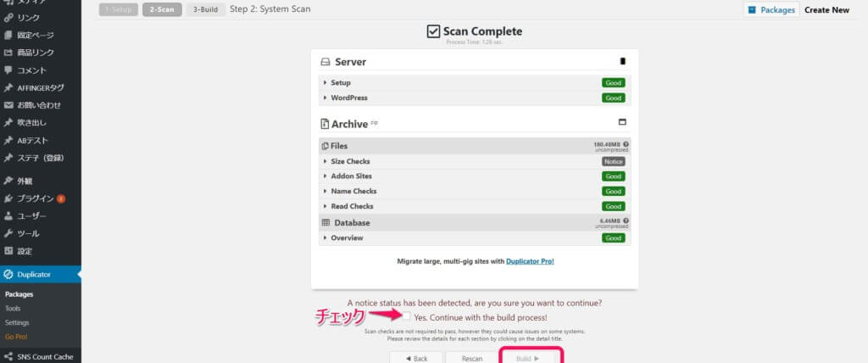Click the Good badge on WordPress row
Image resolution: width=868 pixels, height=363 pixels.
point(614,98)
